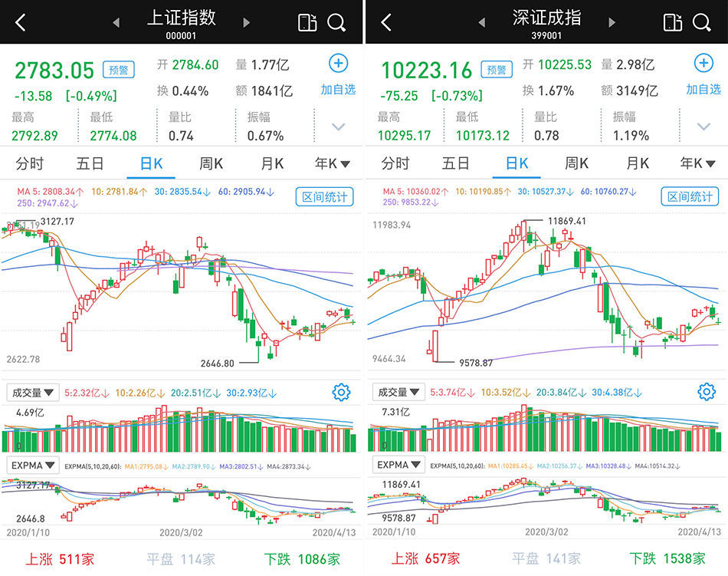The width and height of the screenshot is (728, 576).
Task: Switch to 周K tab in 深证成指 panel
Action: click(576, 163)
